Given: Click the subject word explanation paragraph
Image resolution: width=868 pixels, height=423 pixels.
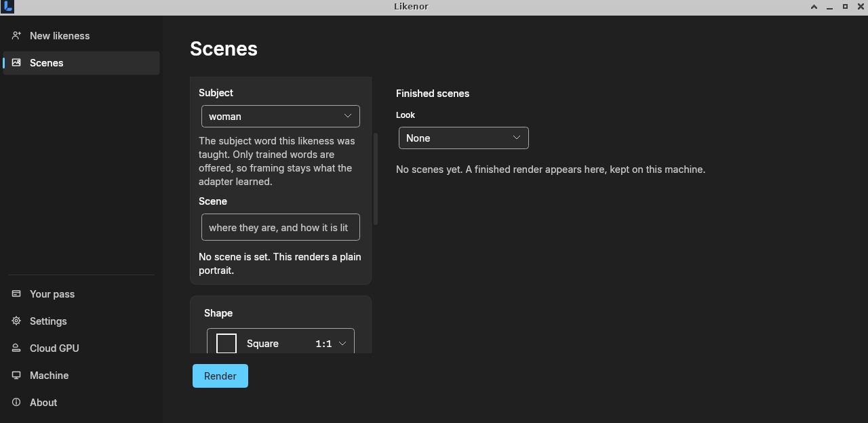Looking at the screenshot, I should point(278,161).
